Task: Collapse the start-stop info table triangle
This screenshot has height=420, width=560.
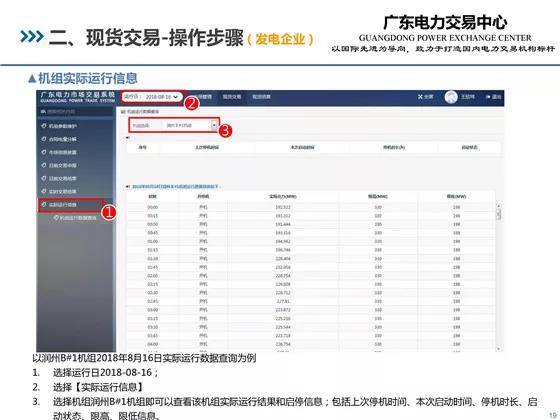Action: (128, 138)
